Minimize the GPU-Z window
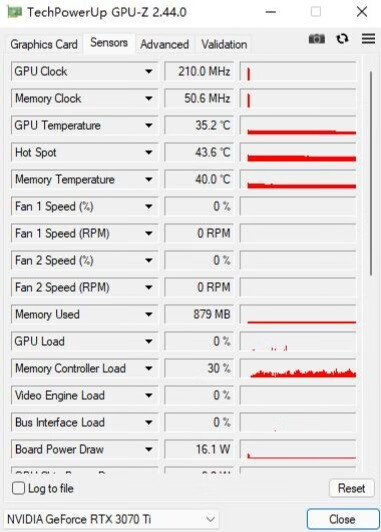 pos(270,12)
